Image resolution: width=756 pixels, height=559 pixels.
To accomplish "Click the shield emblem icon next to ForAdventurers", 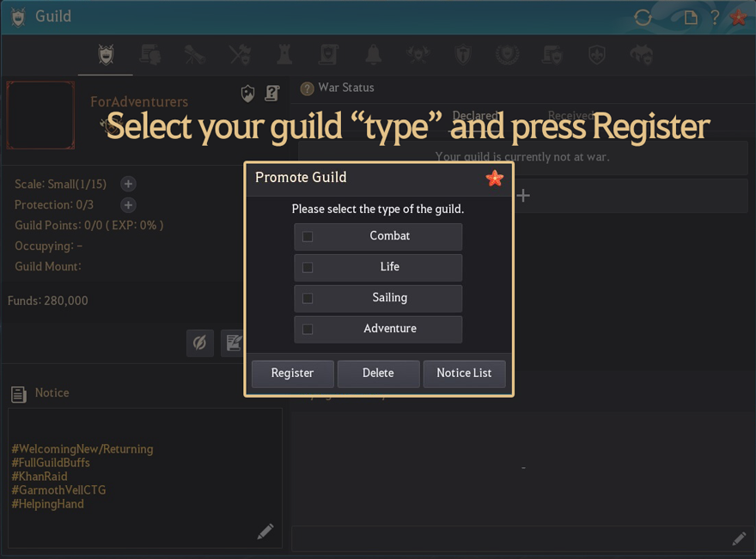I will (x=247, y=93).
